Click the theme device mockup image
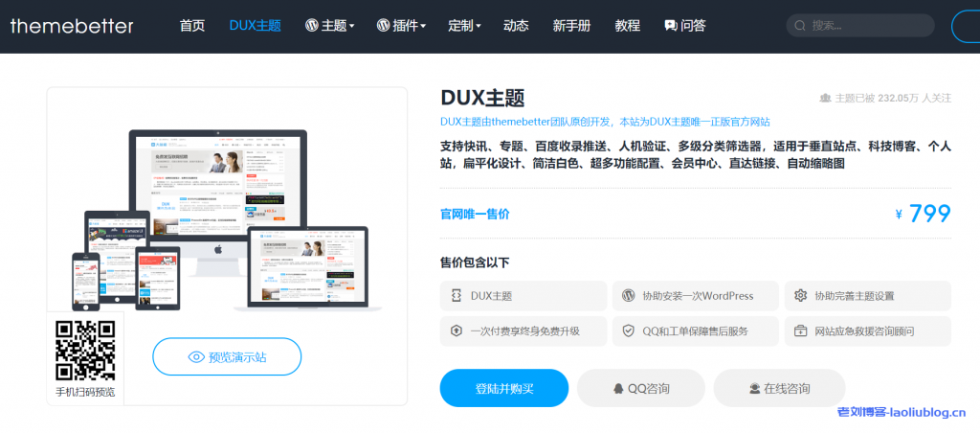 [x=226, y=219]
